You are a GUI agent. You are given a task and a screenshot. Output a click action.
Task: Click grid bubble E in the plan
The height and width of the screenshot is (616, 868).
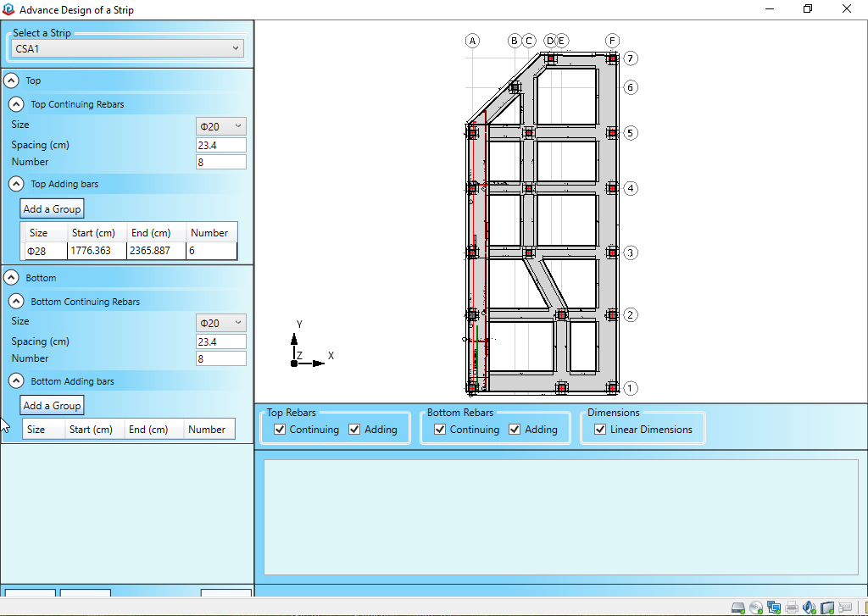click(x=561, y=41)
